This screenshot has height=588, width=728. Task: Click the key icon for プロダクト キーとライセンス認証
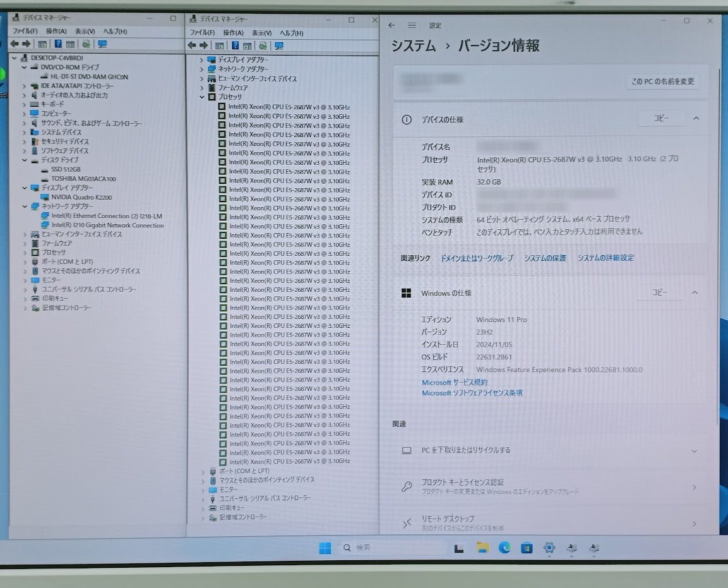pyautogui.click(x=407, y=486)
